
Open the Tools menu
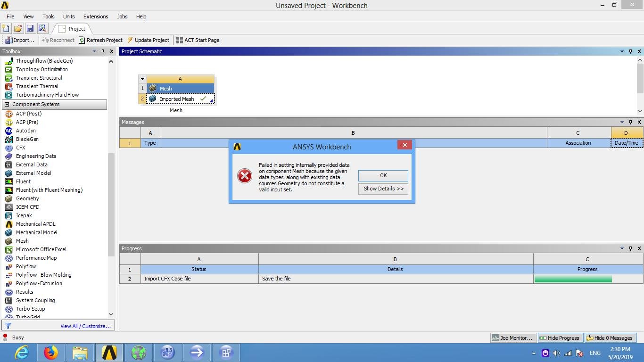[49, 16]
